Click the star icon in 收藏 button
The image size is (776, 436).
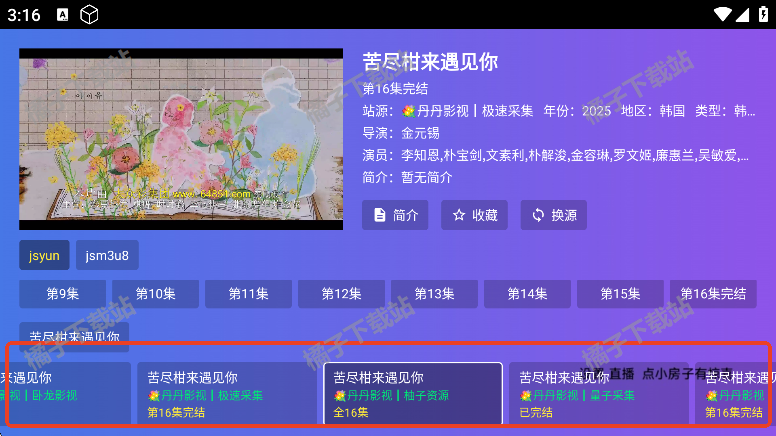pos(459,215)
